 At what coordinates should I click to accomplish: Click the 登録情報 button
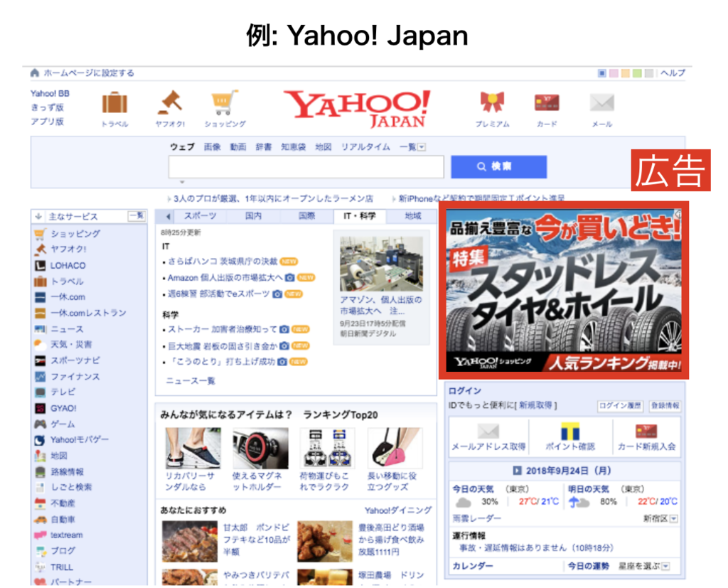pos(665,405)
